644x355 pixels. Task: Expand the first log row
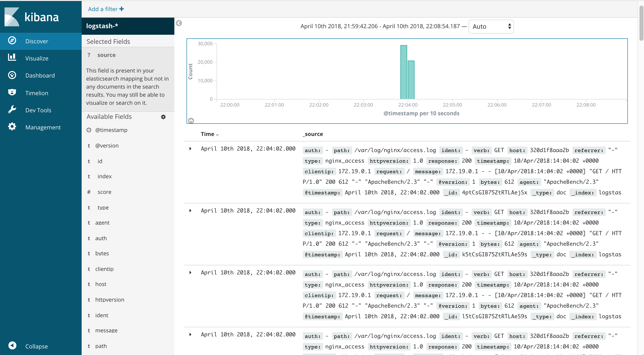(190, 149)
